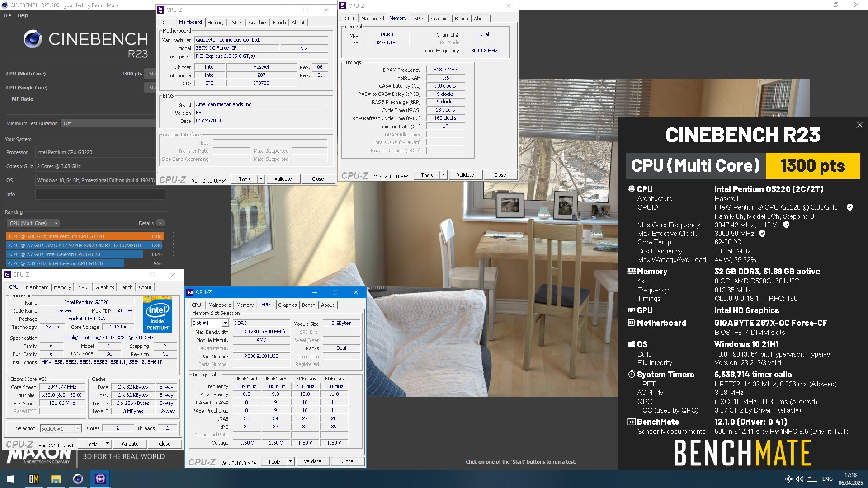The image size is (868, 488).
Task: Click the DRAM Frequency 813.3 MHz value
Action: tap(445, 70)
